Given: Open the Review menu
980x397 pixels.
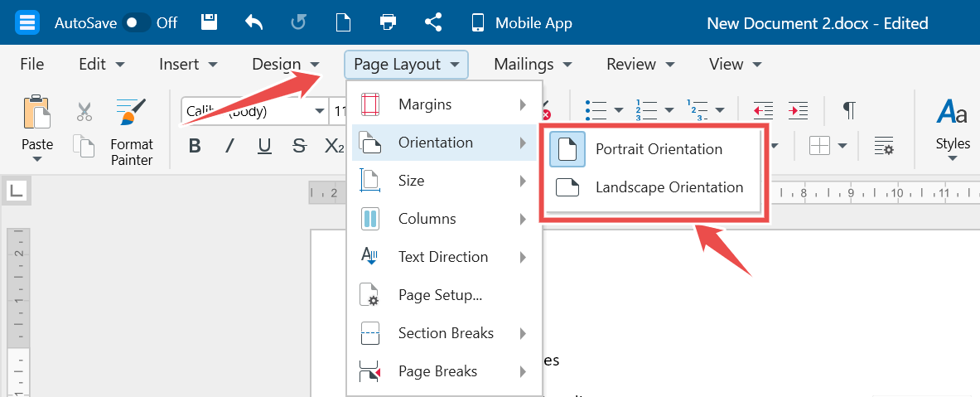Looking at the screenshot, I should tap(640, 65).
